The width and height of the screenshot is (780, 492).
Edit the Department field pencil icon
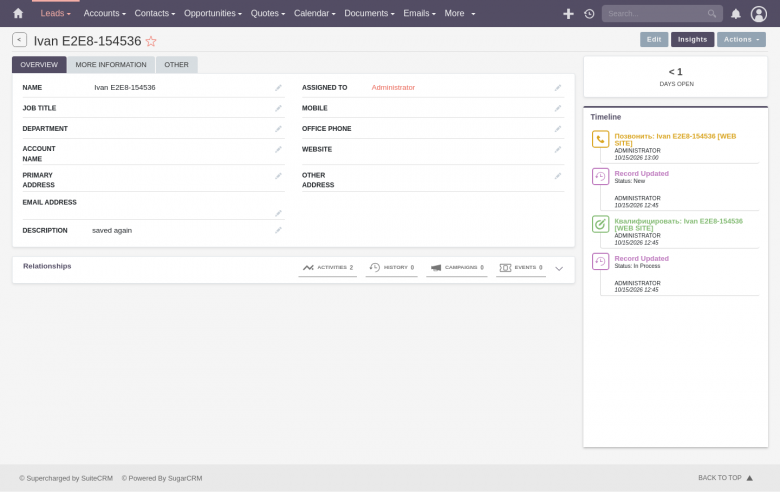pos(278,129)
